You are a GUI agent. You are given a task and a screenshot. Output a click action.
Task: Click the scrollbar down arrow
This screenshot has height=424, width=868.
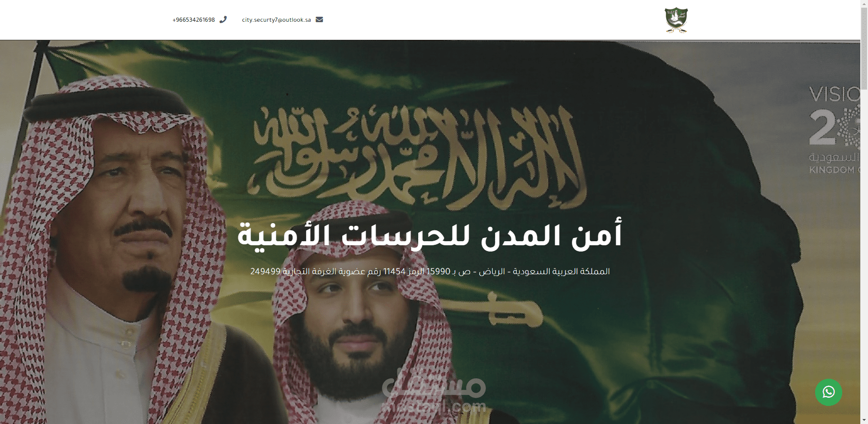point(864,420)
